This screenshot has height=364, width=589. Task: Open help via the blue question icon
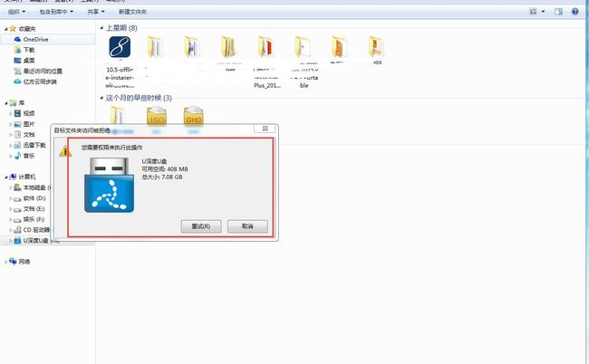pyautogui.click(x=575, y=12)
